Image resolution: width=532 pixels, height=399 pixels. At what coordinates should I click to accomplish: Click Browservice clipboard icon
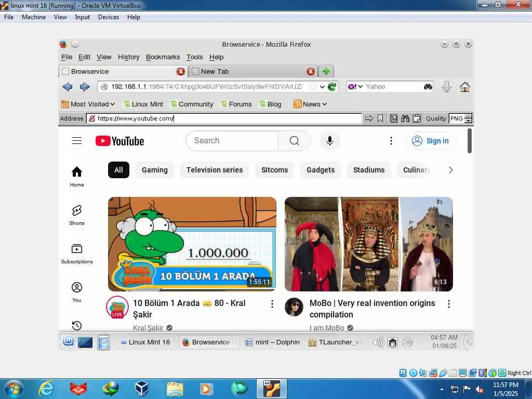point(417,118)
